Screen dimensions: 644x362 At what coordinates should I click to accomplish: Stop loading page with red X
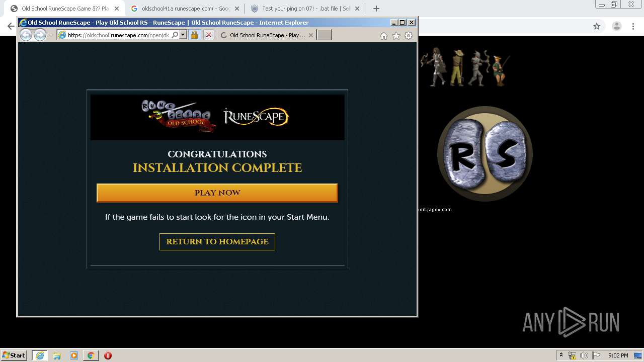209,35
